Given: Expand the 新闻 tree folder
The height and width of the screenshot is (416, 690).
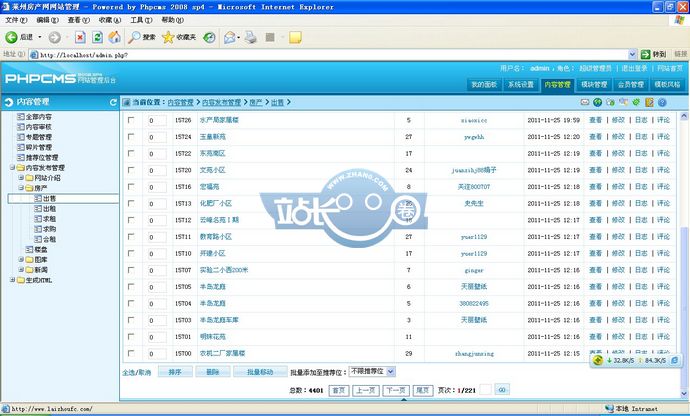Looking at the screenshot, I should click(21, 269).
